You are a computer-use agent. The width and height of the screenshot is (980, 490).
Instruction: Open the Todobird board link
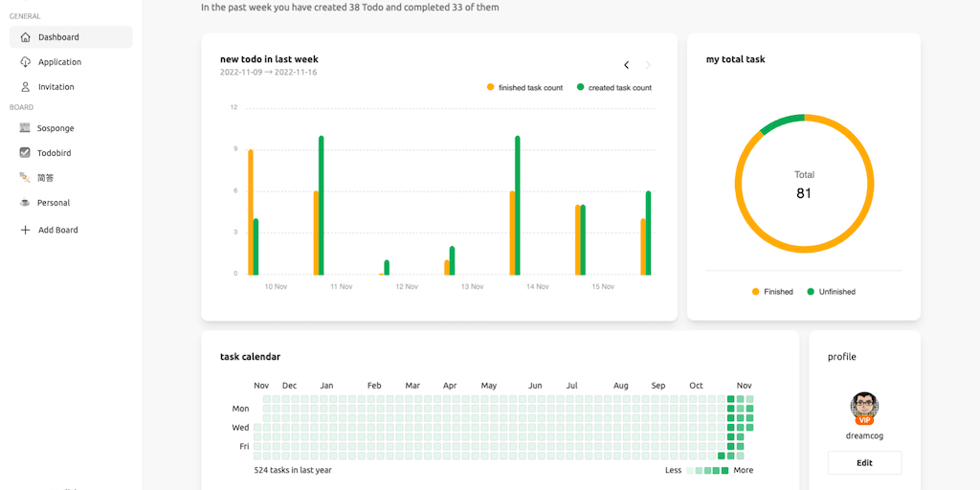54,153
